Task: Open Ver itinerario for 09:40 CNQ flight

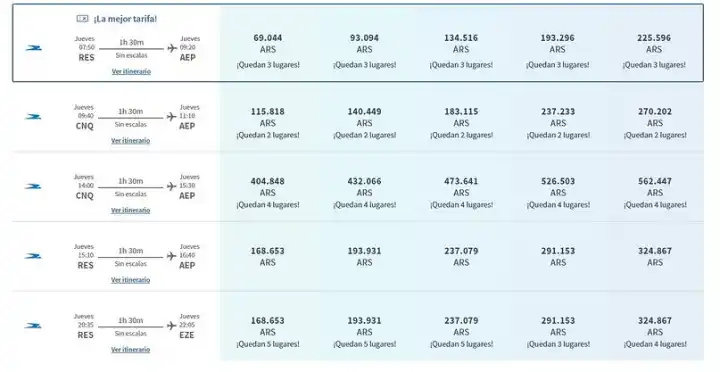Action: point(130,141)
